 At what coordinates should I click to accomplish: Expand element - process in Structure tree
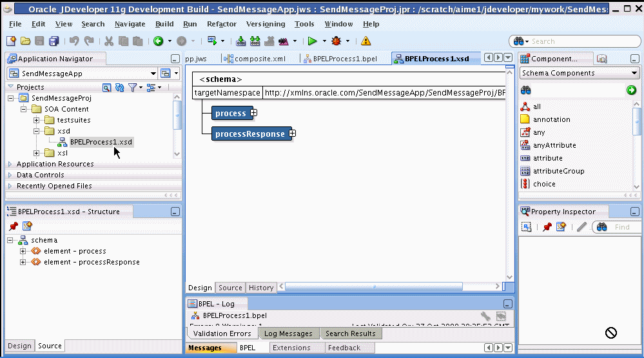[x=23, y=251]
